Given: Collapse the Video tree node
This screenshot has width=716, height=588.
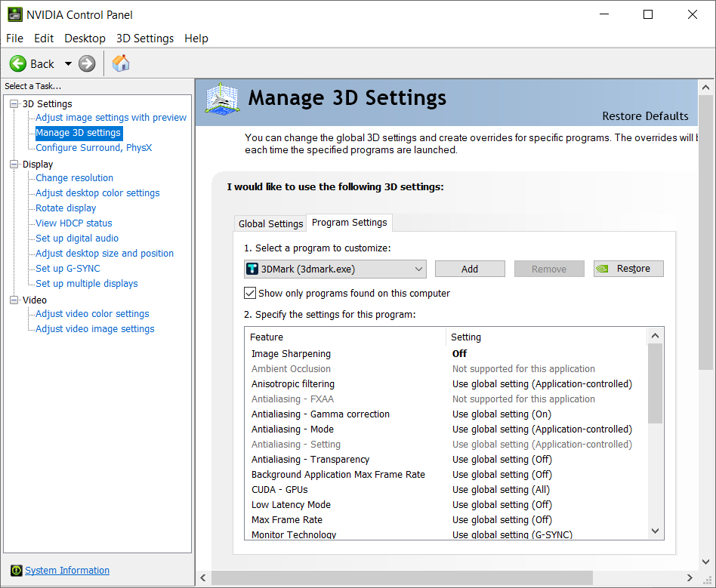Looking at the screenshot, I should [x=14, y=300].
